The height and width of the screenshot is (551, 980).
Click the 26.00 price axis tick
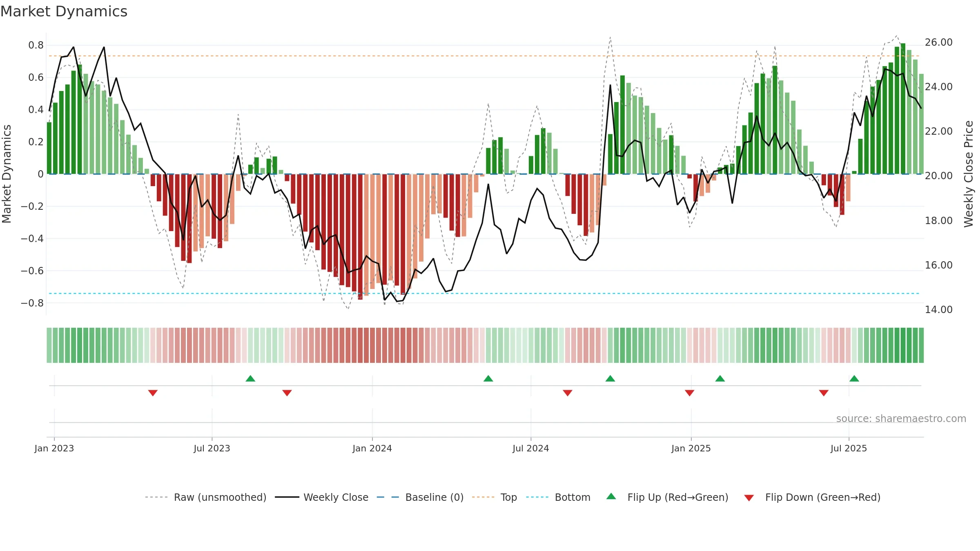(x=939, y=42)
